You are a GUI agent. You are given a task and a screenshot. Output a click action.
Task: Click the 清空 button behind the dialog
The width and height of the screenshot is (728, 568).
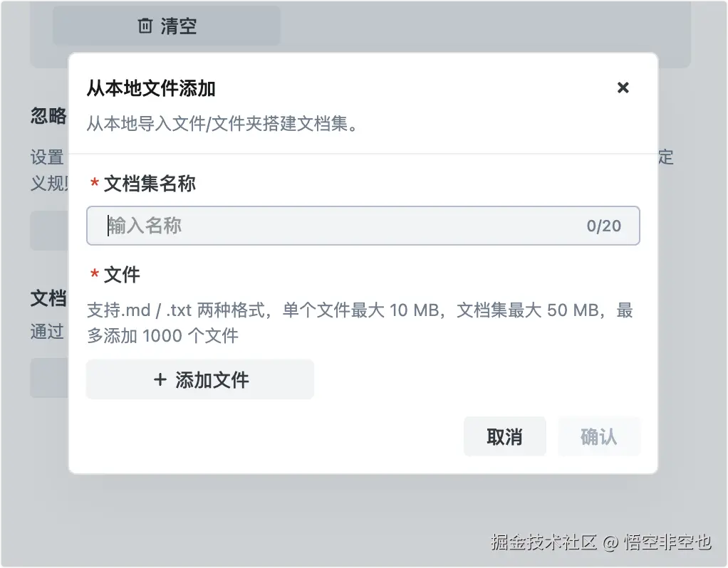166,26
